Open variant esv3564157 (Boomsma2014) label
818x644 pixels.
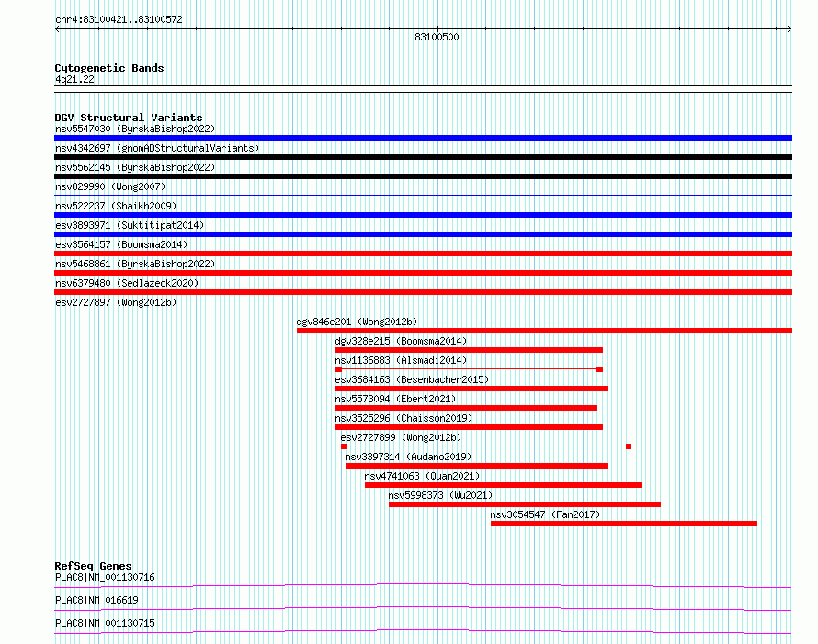[x=121, y=244]
